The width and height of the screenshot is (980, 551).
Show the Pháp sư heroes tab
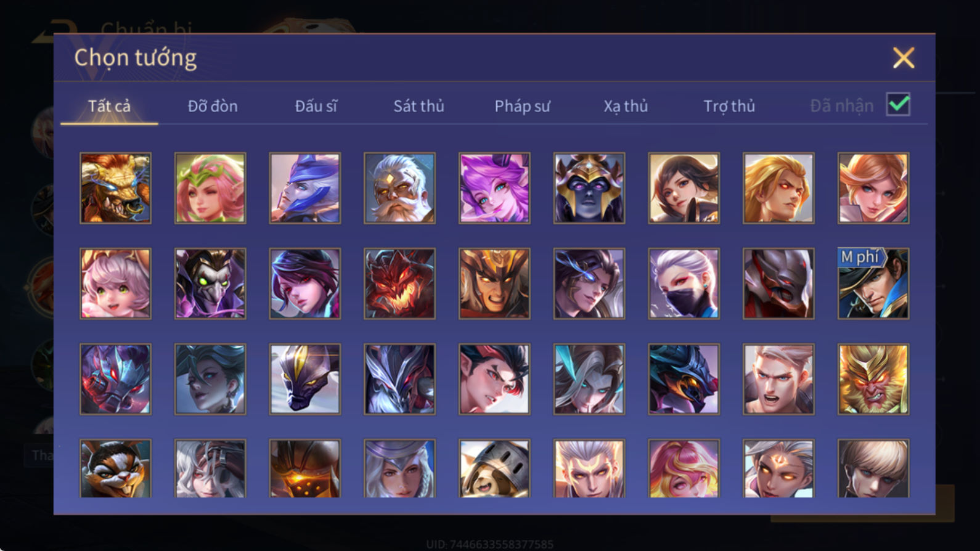pyautogui.click(x=522, y=106)
